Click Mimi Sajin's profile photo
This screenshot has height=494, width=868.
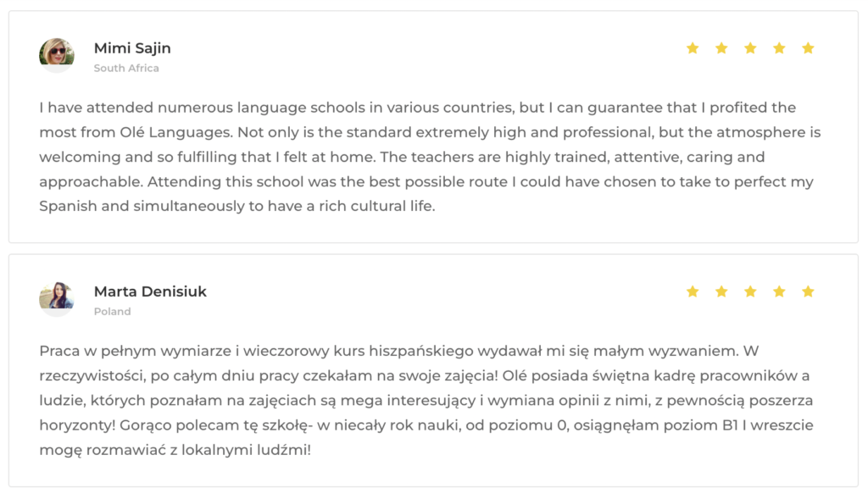(x=57, y=55)
